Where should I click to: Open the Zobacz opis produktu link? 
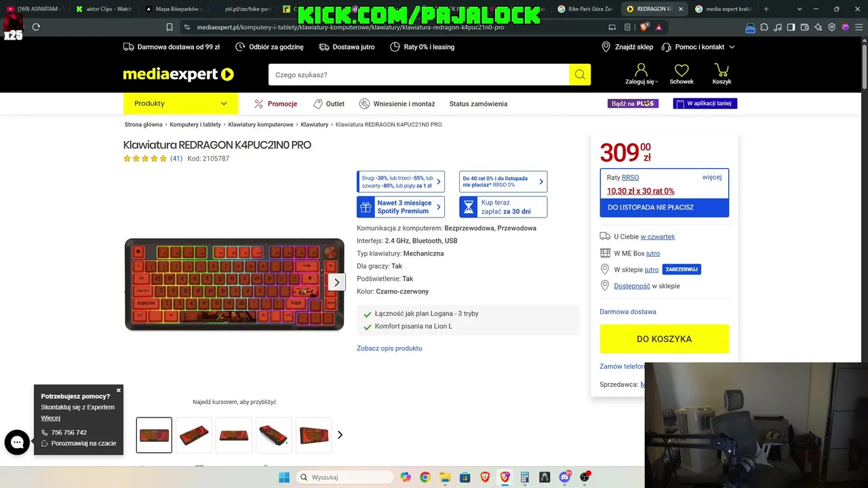(389, 348)
